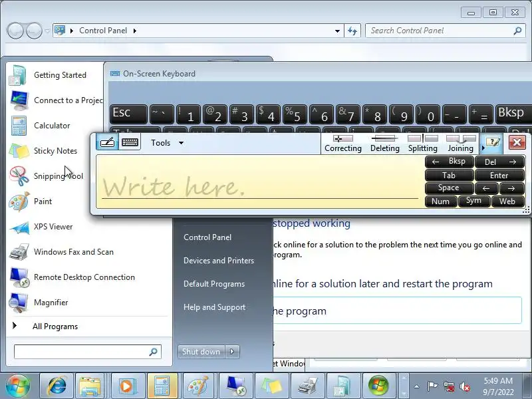
Task: Click Enter button in writing pad
Action: (x=500, y=175)
